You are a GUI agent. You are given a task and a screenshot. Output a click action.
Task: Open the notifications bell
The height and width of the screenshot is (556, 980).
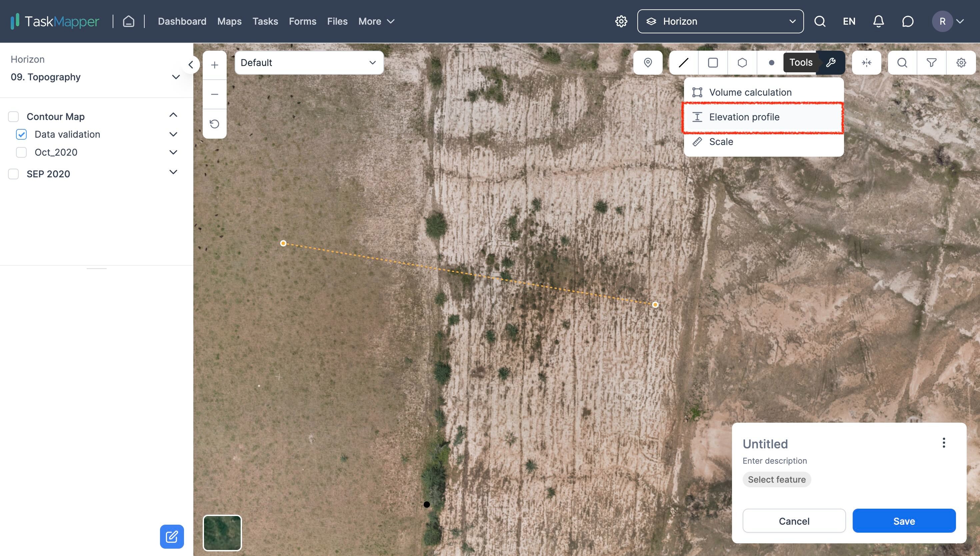point(878,21)
